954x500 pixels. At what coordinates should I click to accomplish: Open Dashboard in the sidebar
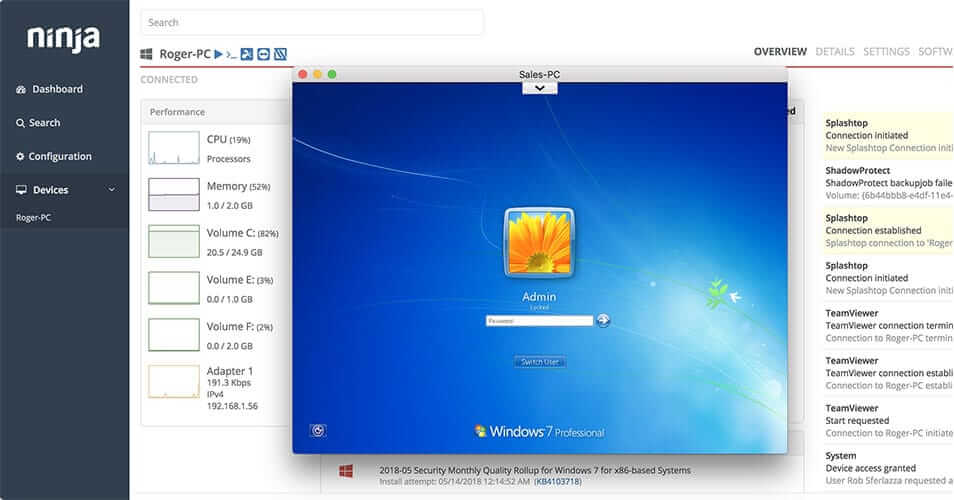coord(57,89)
